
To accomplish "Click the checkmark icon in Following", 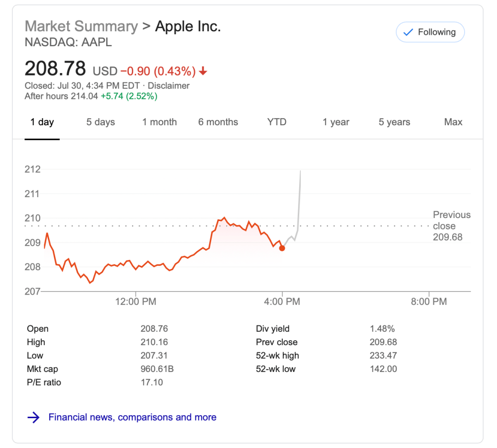I will (x=408, y=32).
